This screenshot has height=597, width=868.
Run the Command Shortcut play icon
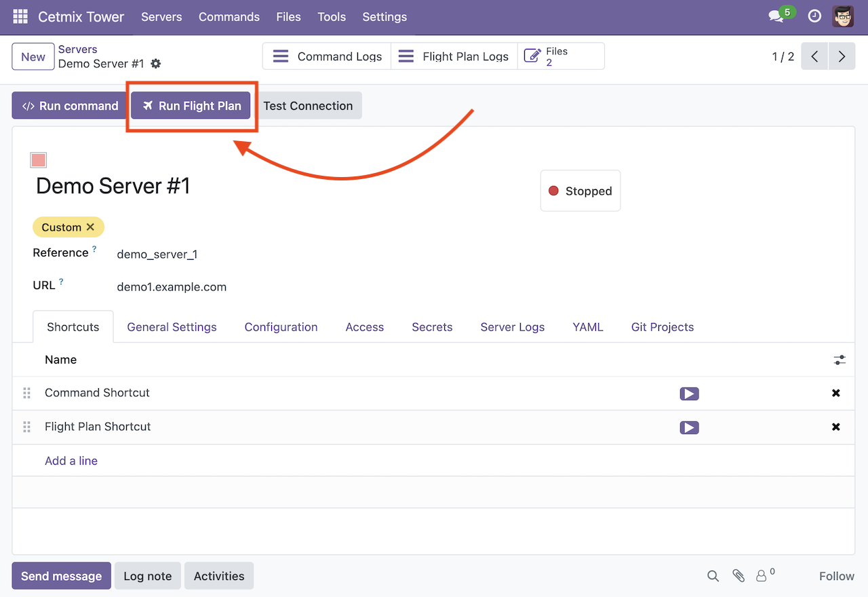point(689,394)
